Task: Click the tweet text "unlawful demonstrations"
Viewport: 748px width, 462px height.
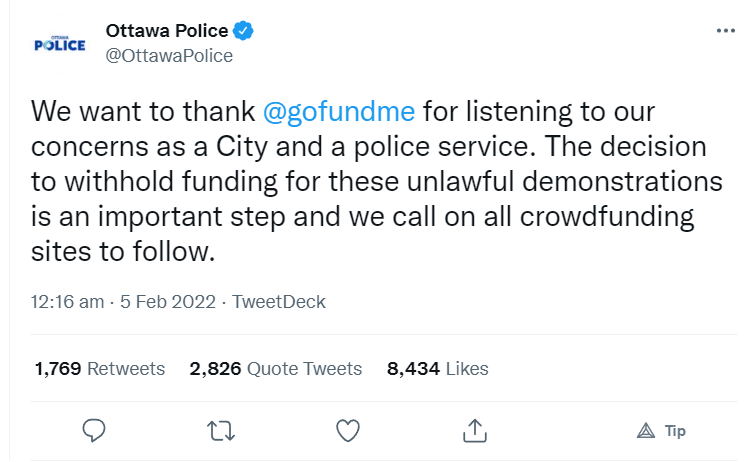Action: coord(564,182)
